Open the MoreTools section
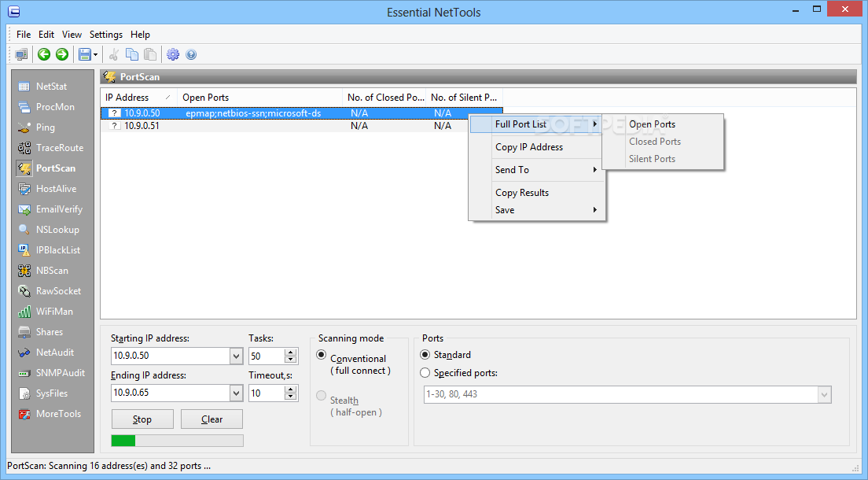The width and height of the screenshot is (868, 480). click(50, 415)
